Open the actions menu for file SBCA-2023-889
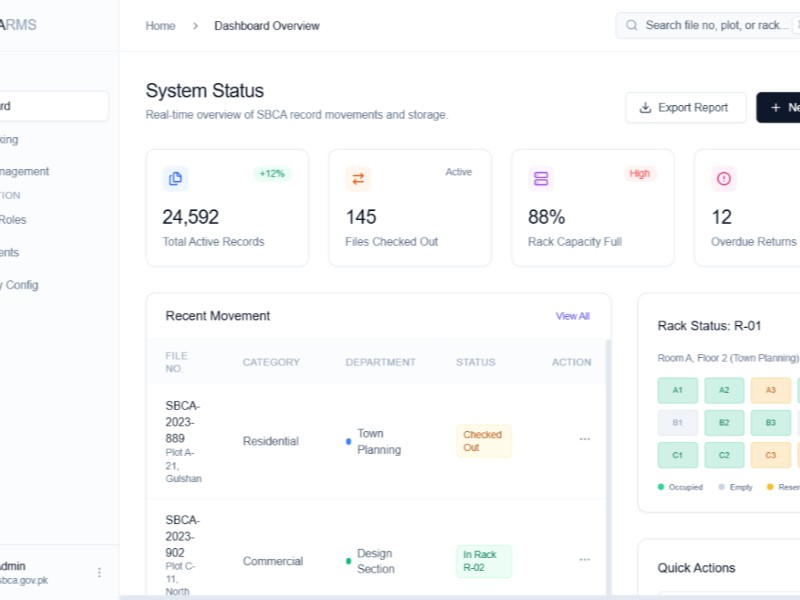The width and height of the screenshot is (800, 600). (x=585, y=441)
